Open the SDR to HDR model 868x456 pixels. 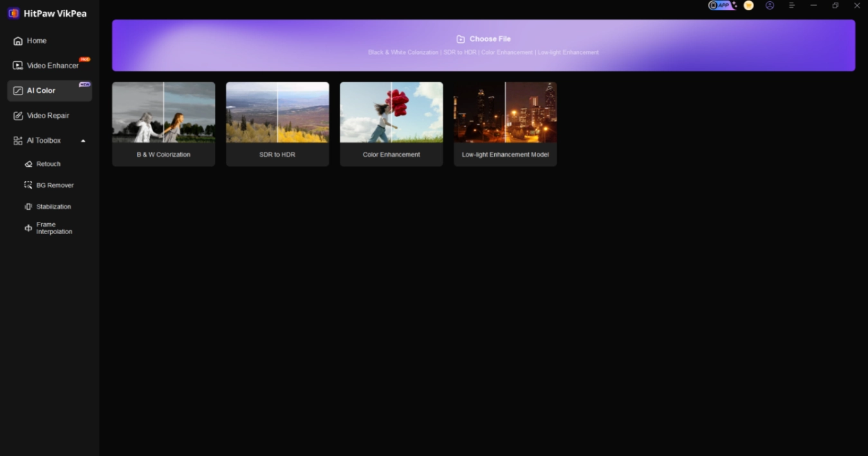coord(277,123)
